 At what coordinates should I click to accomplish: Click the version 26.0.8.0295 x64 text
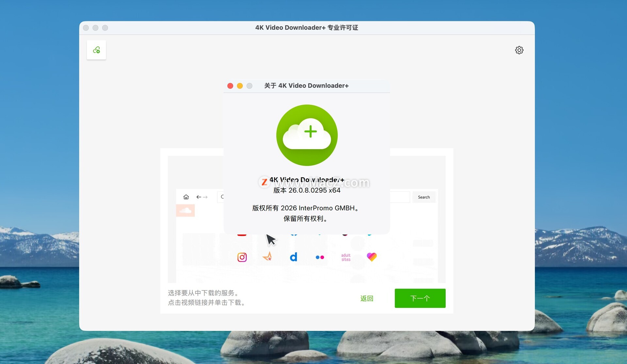307,191
